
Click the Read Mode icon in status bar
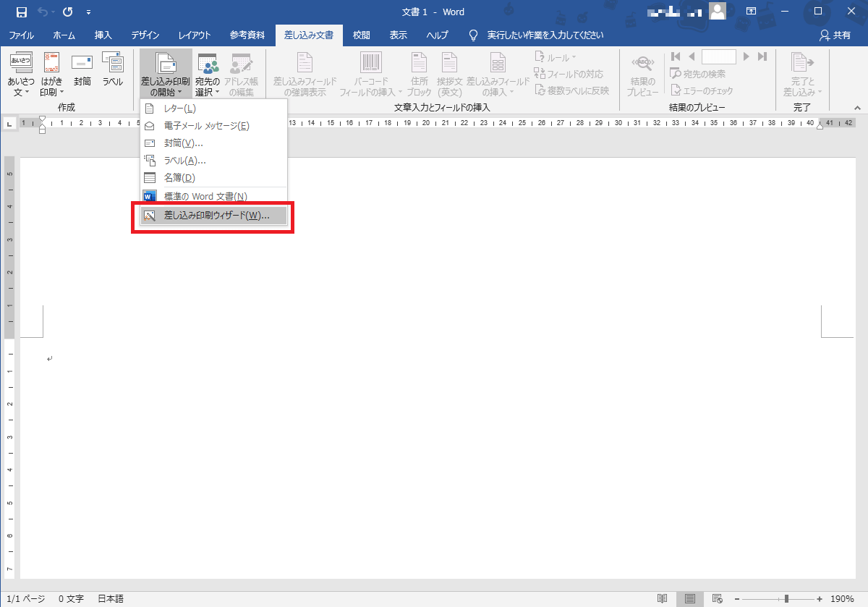tap(662, 598)
